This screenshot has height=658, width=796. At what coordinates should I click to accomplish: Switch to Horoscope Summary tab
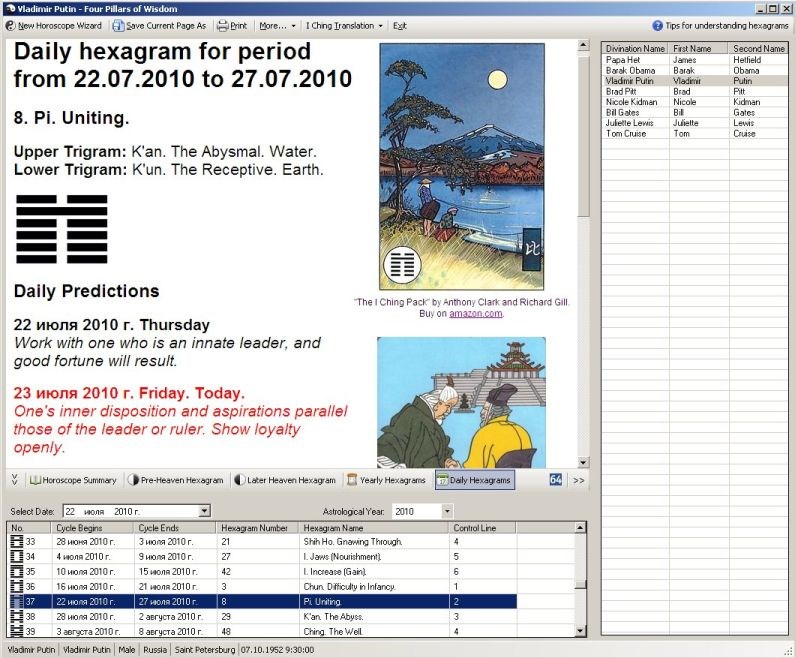(73, 480)
